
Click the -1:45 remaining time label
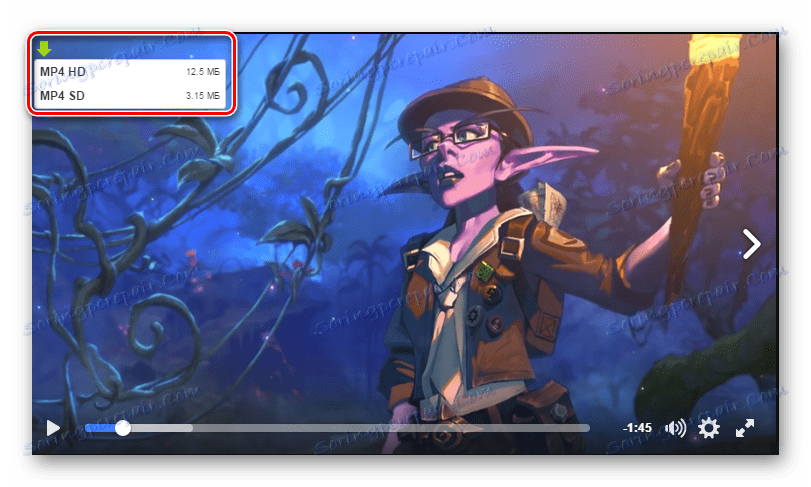(x=637, y=428)
